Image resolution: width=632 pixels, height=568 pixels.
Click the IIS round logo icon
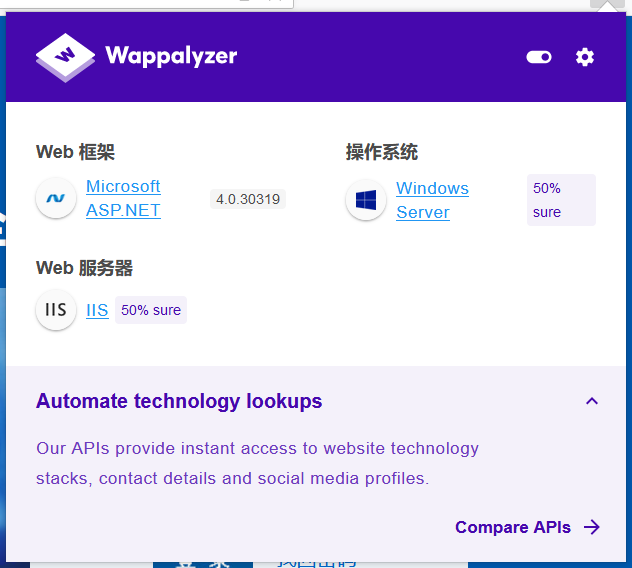(x=56, y=310)
